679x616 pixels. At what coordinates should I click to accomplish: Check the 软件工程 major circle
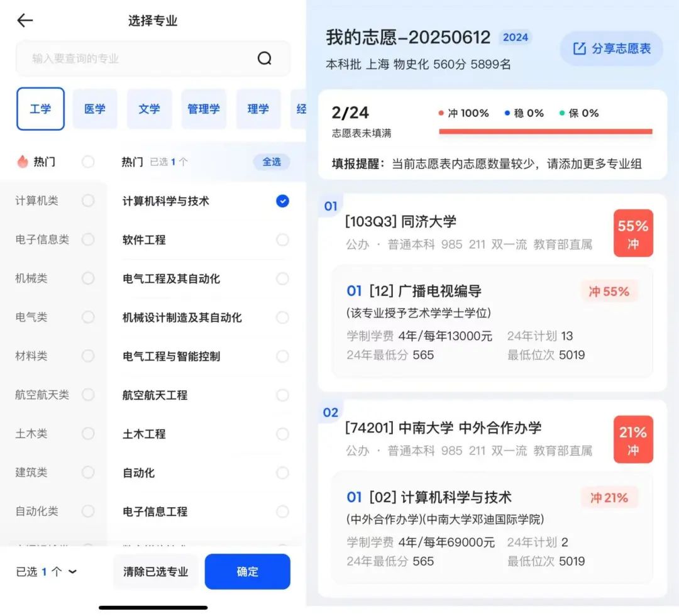pos(282,240)
